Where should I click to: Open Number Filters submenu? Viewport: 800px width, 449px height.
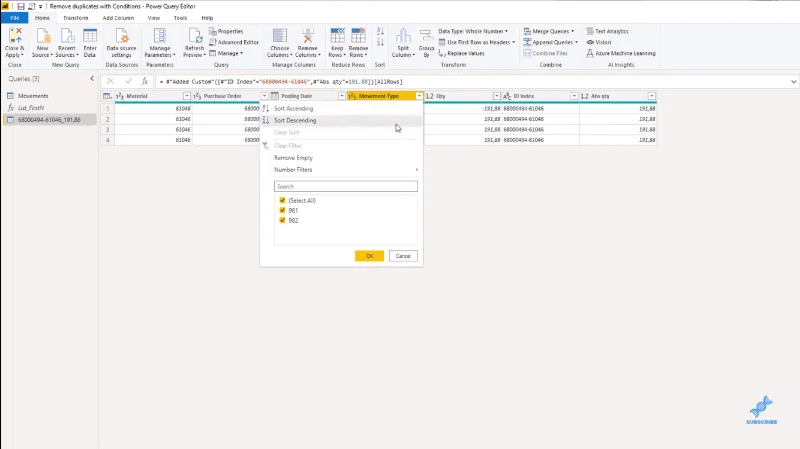341,169
